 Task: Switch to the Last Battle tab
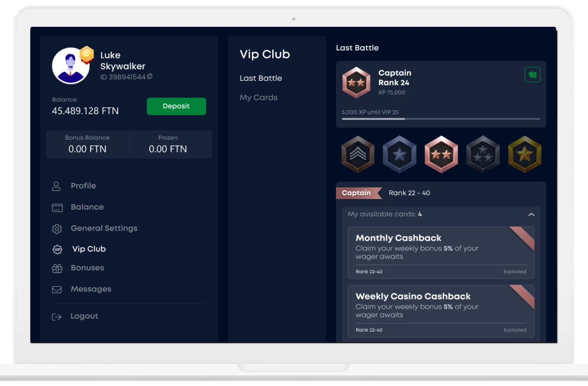coord(260,78)
